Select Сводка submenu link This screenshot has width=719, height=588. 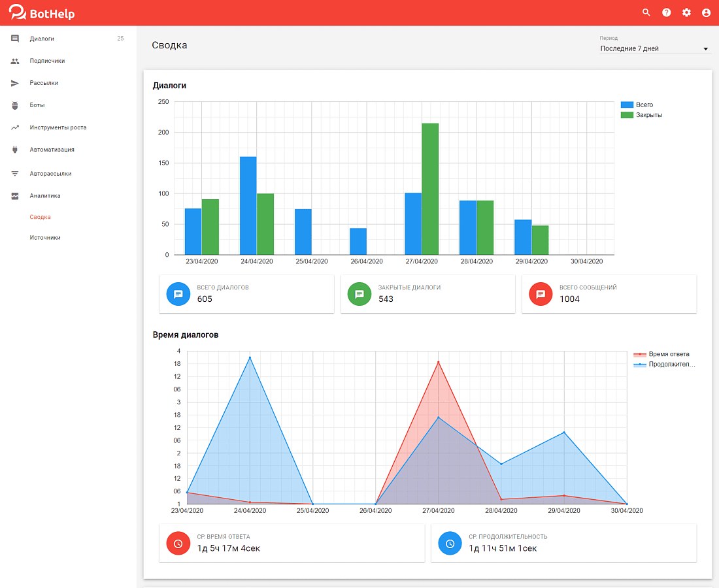pyautogui.click(x=41, y=217)
